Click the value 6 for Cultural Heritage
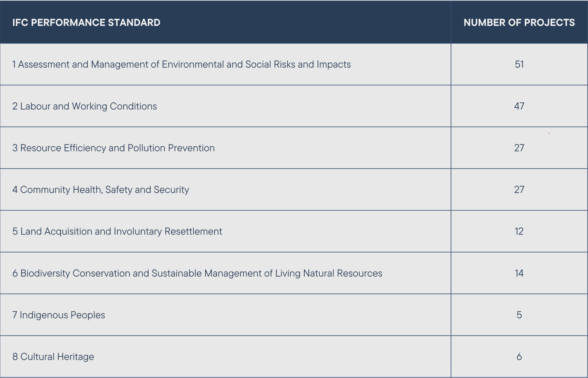The image size is (588, 378). point(519,357)
